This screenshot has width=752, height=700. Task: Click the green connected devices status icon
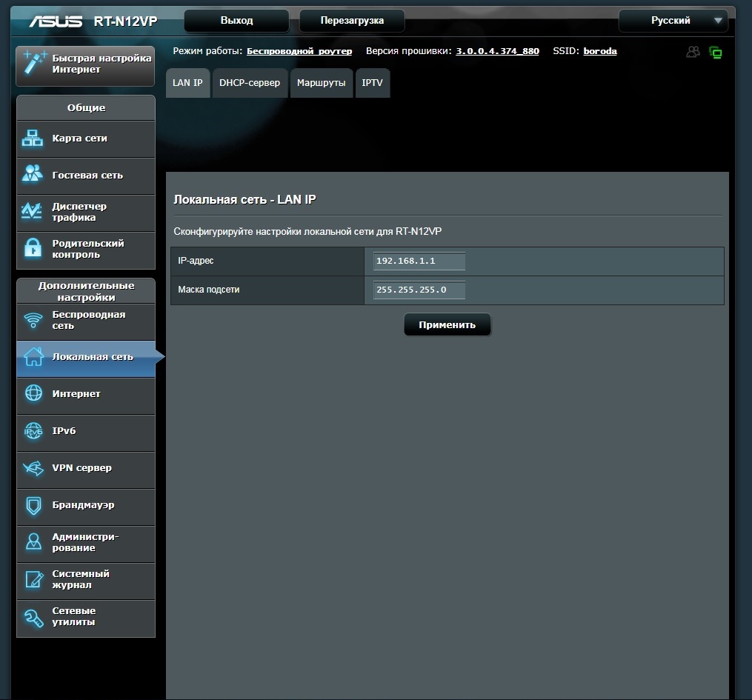pyautogui.click(x=715, y=53)
